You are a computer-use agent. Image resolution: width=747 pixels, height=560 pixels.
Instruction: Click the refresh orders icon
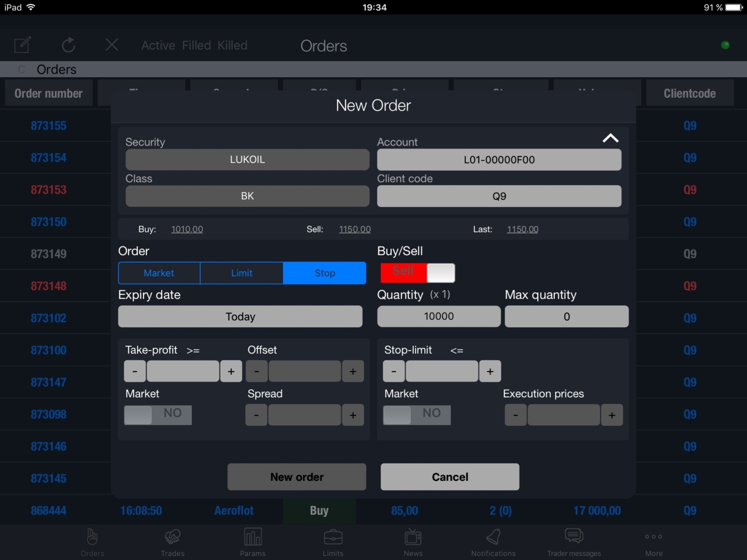[x=68, y=45]
